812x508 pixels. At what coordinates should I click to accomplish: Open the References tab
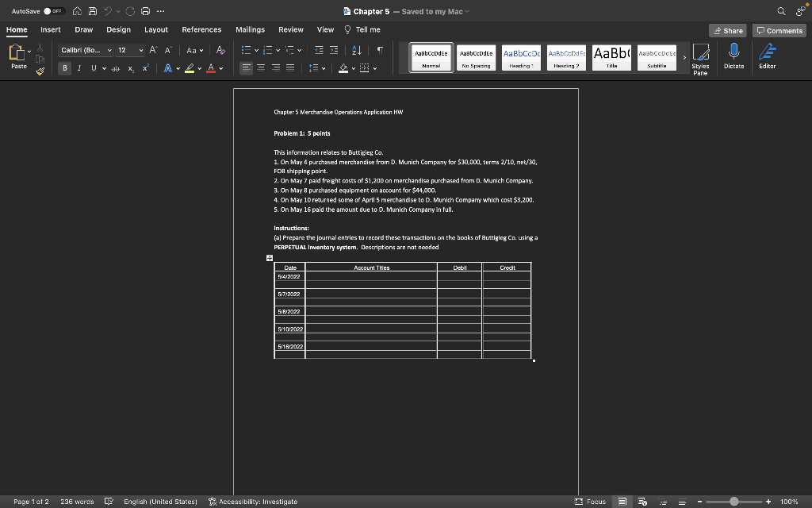coord(201,29)
